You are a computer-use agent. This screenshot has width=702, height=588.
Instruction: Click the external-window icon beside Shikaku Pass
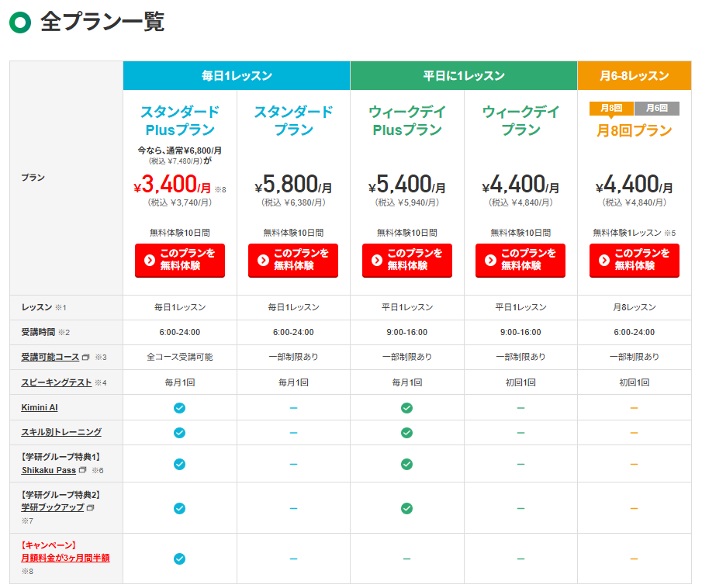tap(83, 470)
